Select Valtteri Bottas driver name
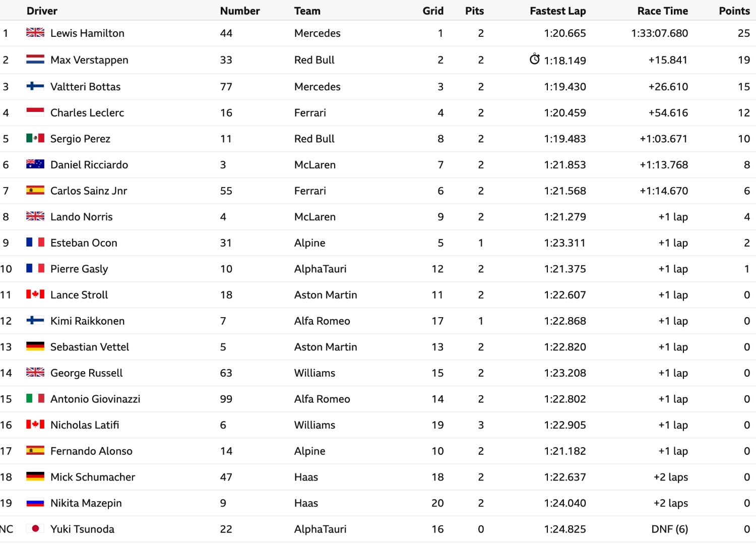 coord(86,87)
